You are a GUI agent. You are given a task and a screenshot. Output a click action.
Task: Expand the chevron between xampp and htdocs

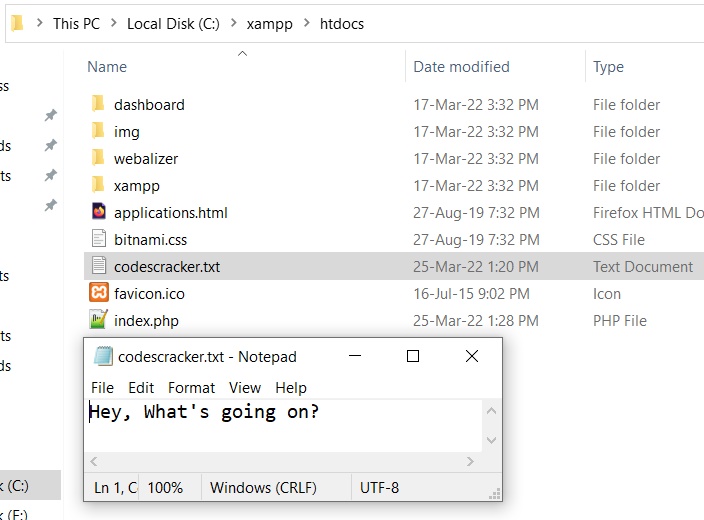(307, 22)
